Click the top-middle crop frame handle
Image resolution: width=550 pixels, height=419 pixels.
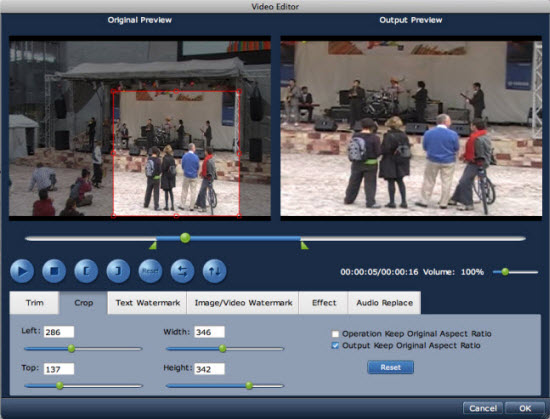pos(176,91)
